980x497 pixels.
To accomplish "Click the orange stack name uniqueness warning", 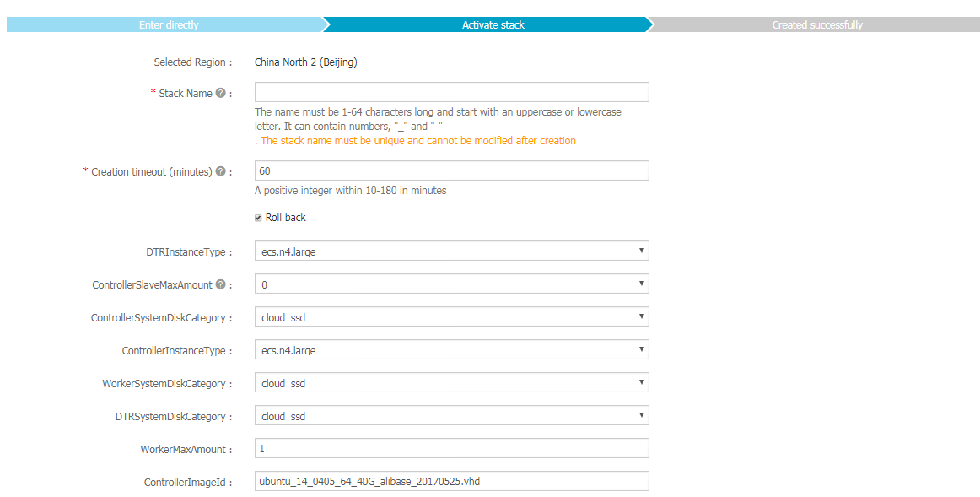I will pos(417,141).
